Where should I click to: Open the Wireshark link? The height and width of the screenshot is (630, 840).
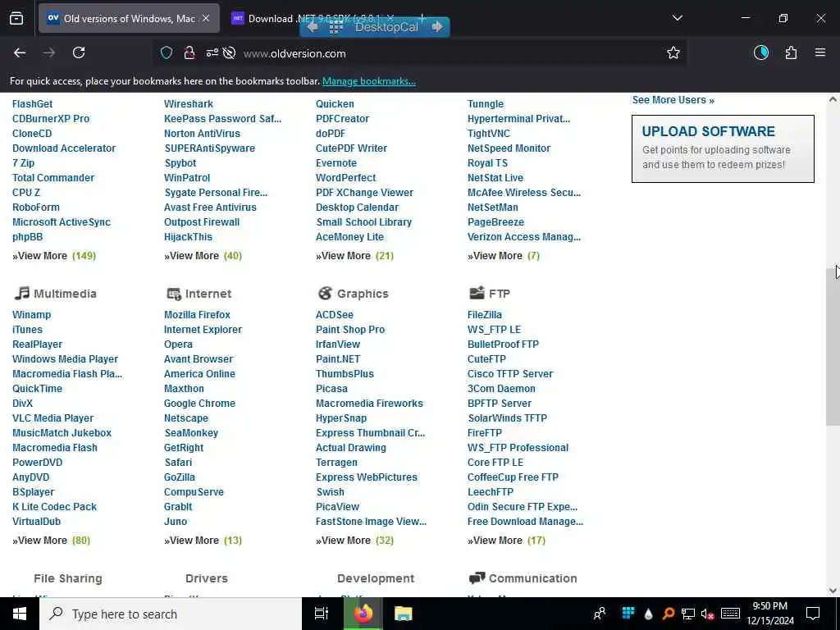(x=189, y=104)
